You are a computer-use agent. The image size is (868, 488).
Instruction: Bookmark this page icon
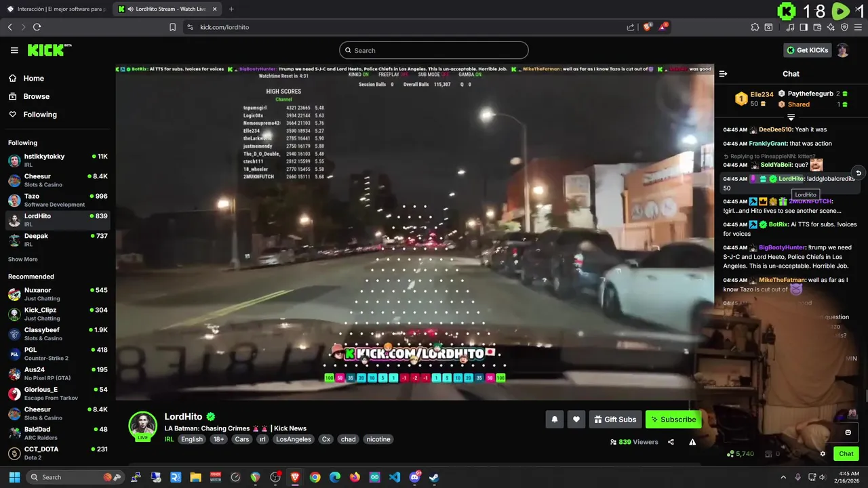tap(172, 27)
